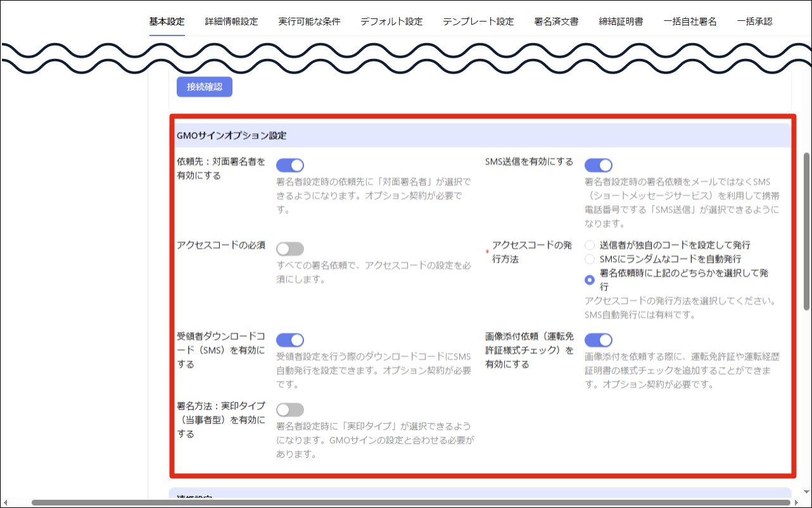Click the 接続確認 button
This screenshot has width=812, height=508.
[x=205, y=87]
